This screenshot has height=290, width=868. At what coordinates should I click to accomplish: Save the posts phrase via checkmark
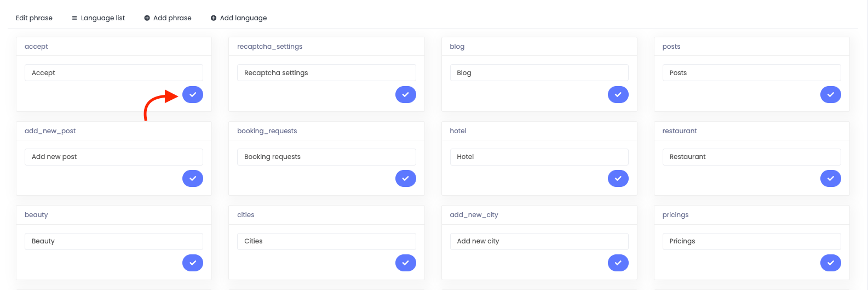click(831, 95)
